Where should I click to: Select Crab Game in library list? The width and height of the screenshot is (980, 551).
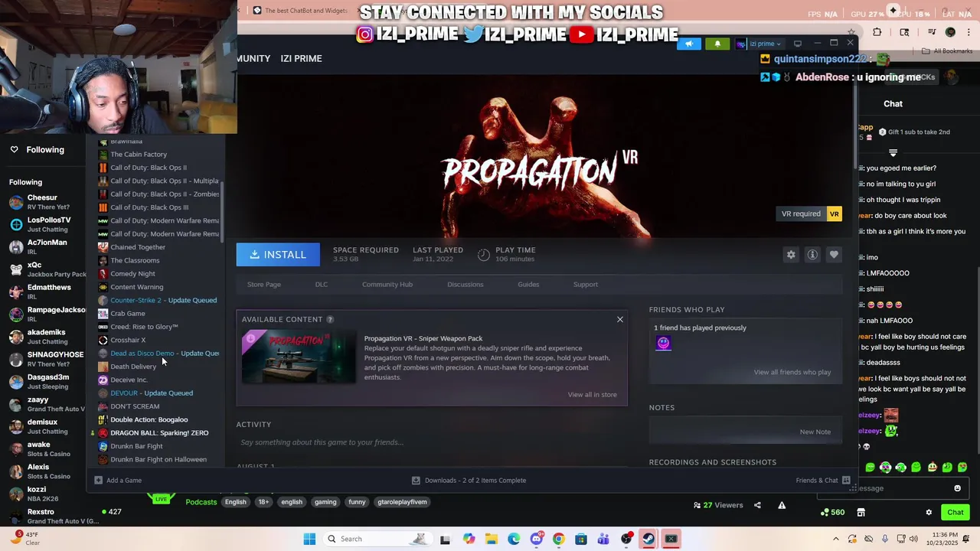(x=128, y=313)
